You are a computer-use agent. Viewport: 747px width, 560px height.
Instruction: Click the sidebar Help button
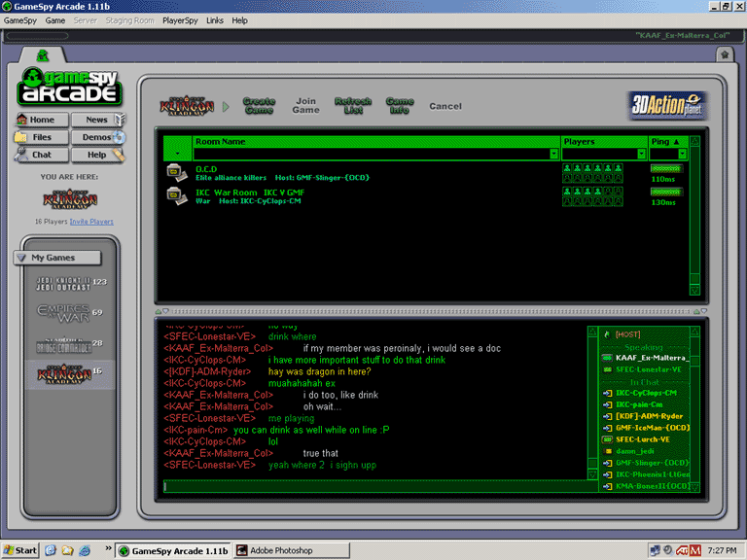(98, 155)
